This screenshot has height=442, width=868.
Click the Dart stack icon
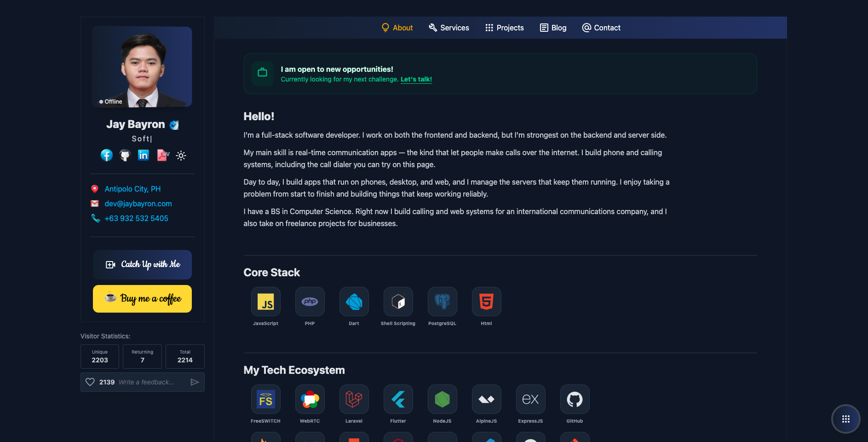point(354,302)
